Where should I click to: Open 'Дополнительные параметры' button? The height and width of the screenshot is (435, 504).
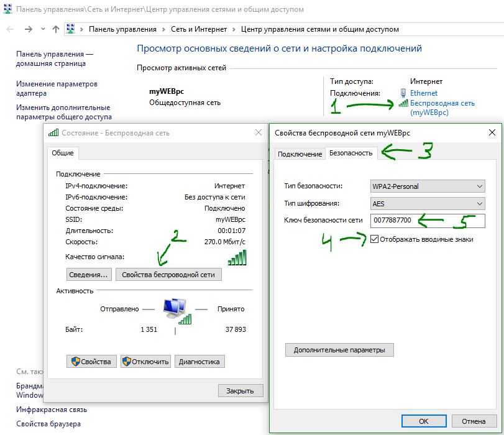click(x=339, y=350)
